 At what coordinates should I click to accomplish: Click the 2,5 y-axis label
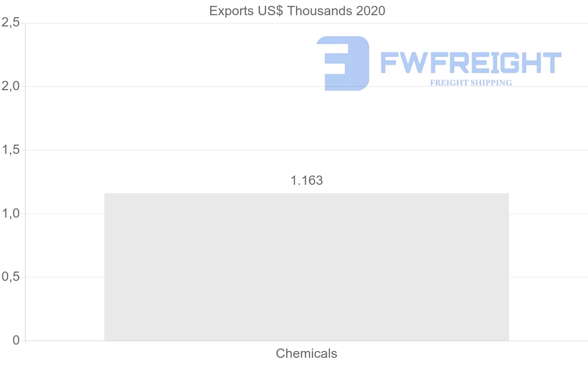coord(11,23)
